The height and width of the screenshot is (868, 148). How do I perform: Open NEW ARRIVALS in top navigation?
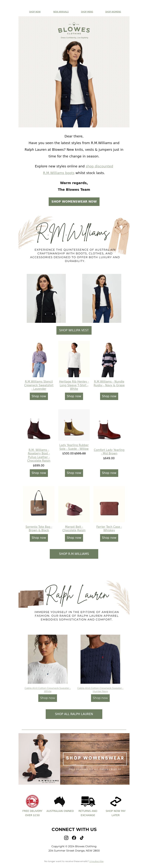61,12
